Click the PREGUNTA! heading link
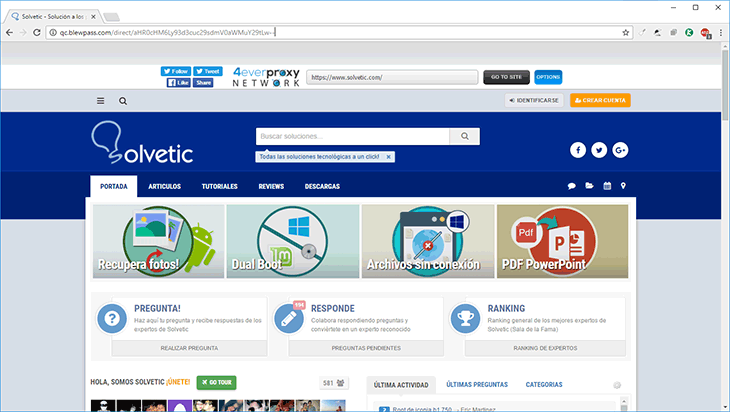The height and width of the screenshot is (412, 730). [157, 308]
